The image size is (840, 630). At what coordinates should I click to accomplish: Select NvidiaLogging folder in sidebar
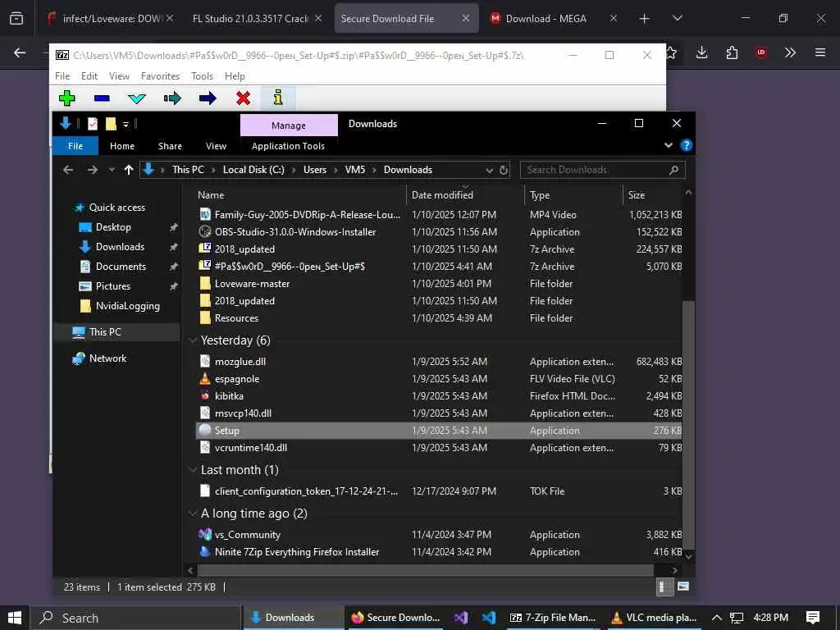(x=127, y=306)
